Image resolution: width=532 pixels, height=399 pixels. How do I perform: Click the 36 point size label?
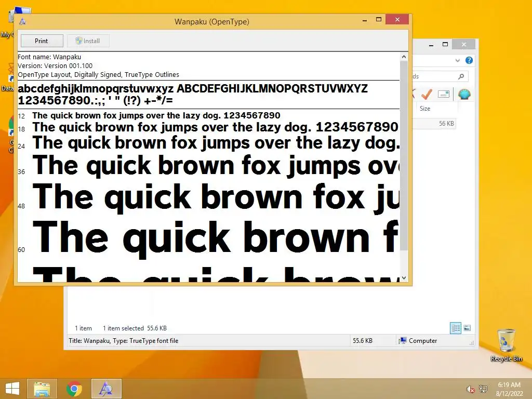pyautogui.click(x=21, y=171)
